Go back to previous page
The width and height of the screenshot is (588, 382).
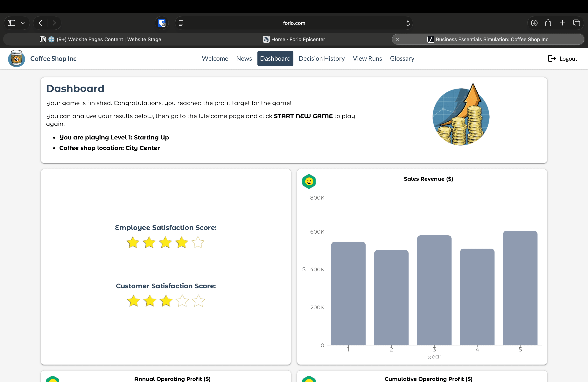(x=40, y=23)
